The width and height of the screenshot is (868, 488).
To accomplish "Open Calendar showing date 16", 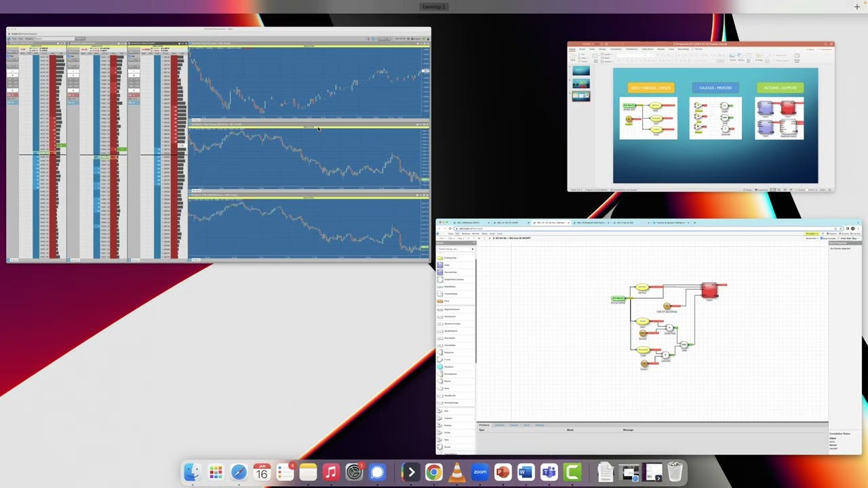I will pos(262,472).
